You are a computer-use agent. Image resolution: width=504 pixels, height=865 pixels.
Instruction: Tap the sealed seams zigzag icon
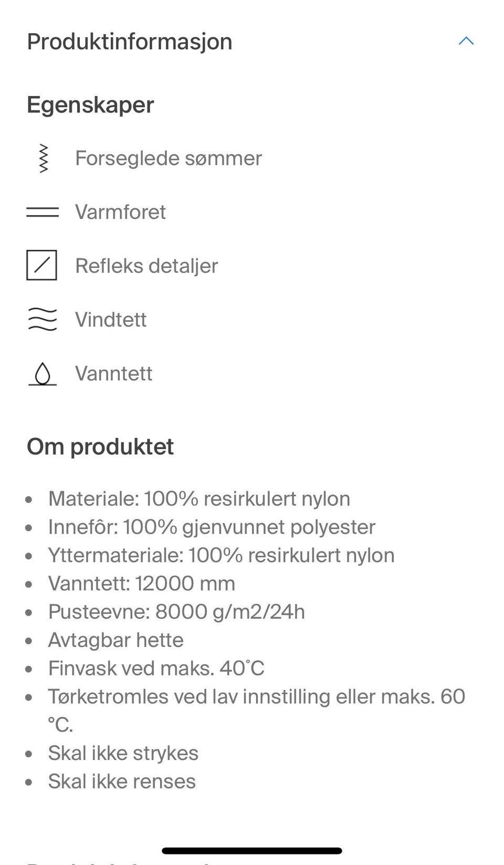tap(43, 158)
